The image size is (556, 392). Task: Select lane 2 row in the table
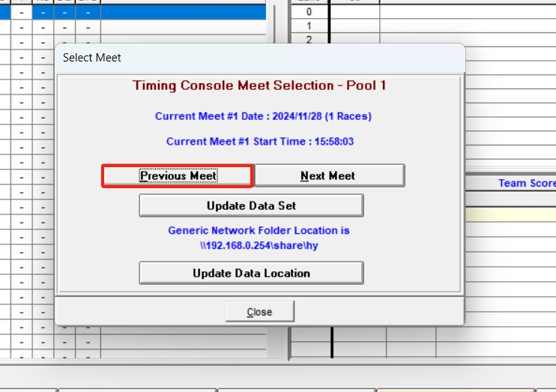pyautogui.click(x=309, y=40)
